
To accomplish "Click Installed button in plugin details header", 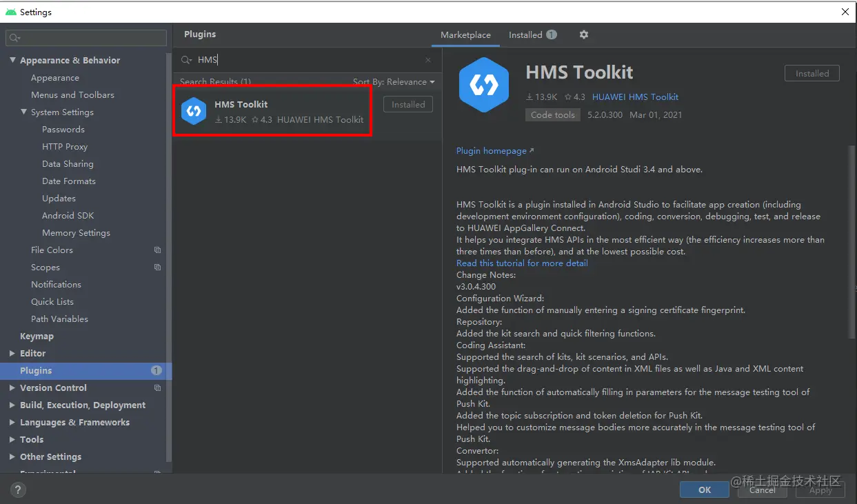I will 812,73.
